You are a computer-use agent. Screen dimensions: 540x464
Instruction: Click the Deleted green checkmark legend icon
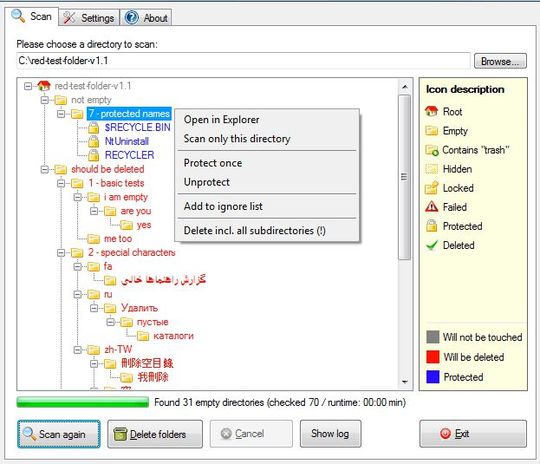tap(432, 245)
